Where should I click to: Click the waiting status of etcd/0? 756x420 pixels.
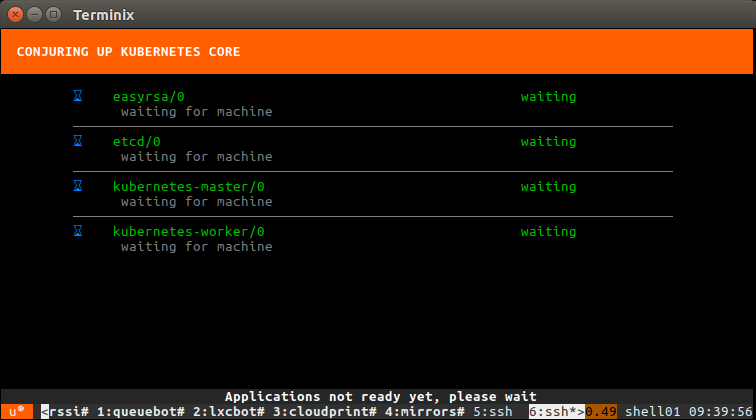coord(548,142)
